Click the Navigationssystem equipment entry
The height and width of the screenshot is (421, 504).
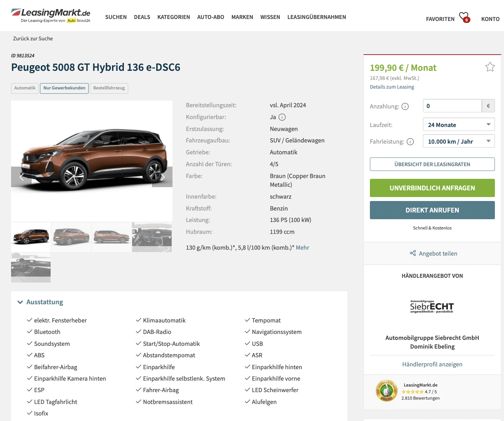click(x=277, y=332)
